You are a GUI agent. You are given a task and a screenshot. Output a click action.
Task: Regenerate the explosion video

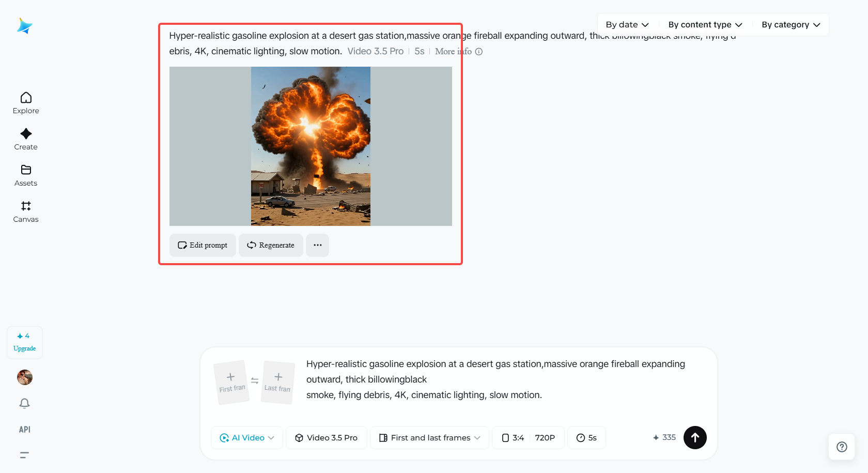pos(271,245)
